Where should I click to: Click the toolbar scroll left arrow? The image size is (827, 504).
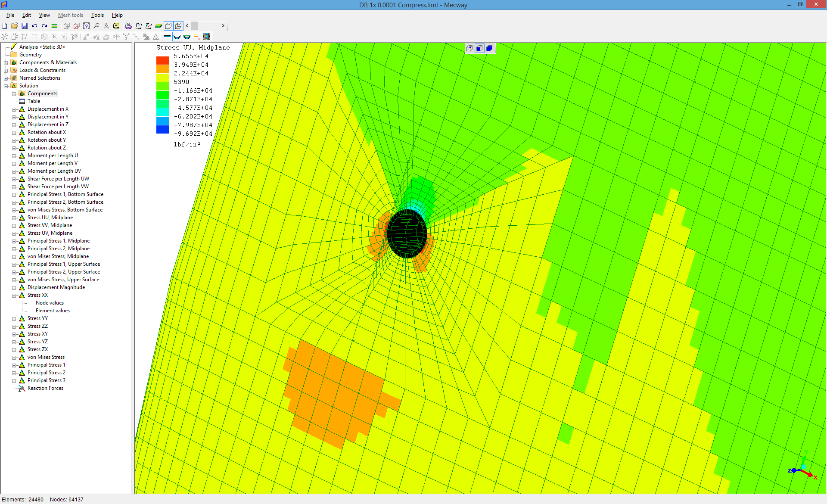point(187,26)
